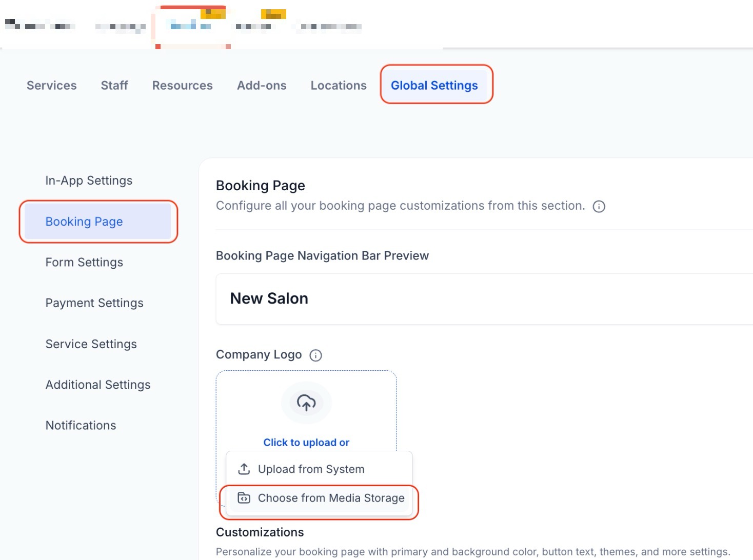Screen dimensions: 753x560
Task: Navigate to Additional Settings
Action: (98, 385)
